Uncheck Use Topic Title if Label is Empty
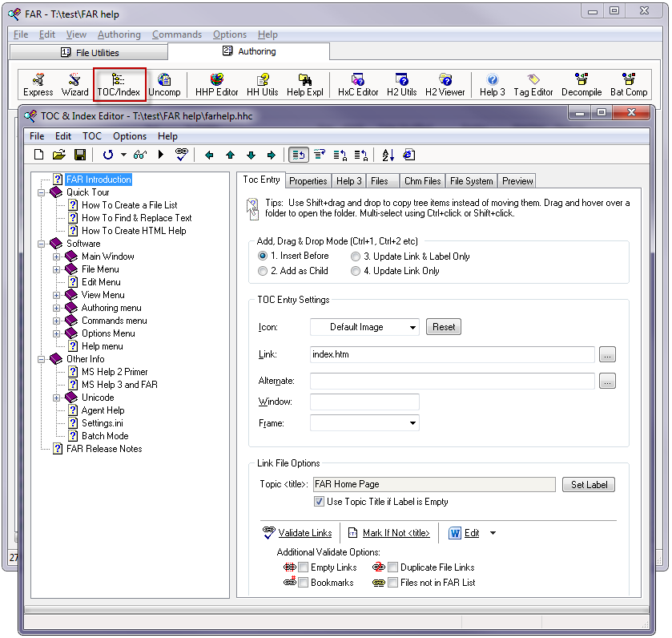 pos(320,502)
